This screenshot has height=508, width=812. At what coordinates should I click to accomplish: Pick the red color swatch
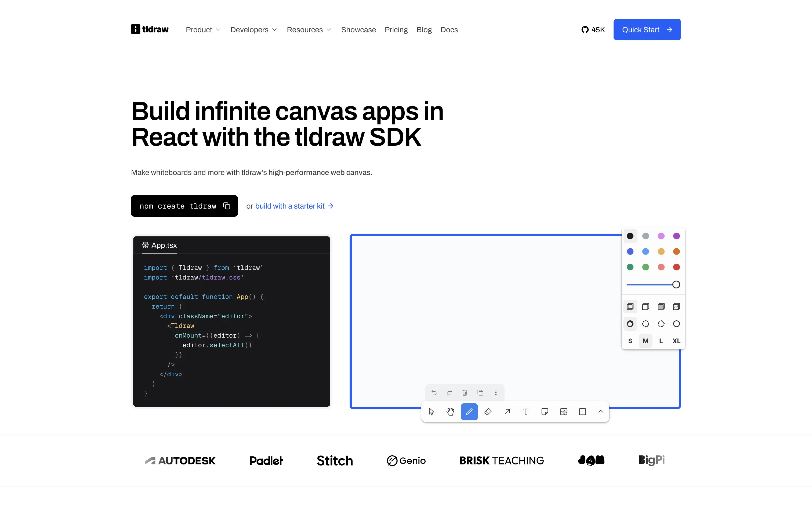[676, 267]
